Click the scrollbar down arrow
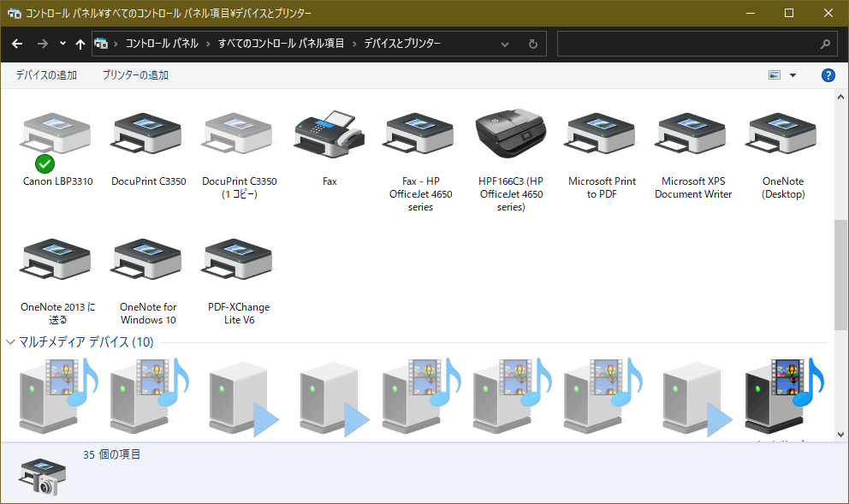Viewport: 849px width, 504px height. (840, 434)
